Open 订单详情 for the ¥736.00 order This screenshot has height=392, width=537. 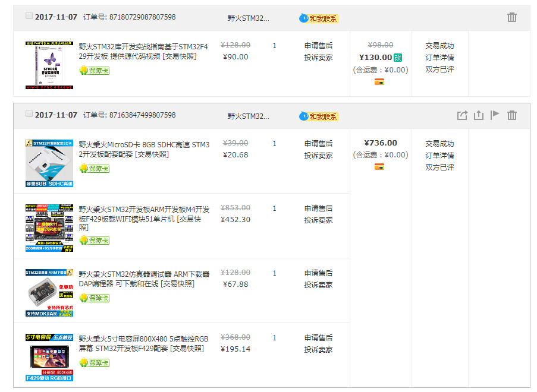click(439, 156)
